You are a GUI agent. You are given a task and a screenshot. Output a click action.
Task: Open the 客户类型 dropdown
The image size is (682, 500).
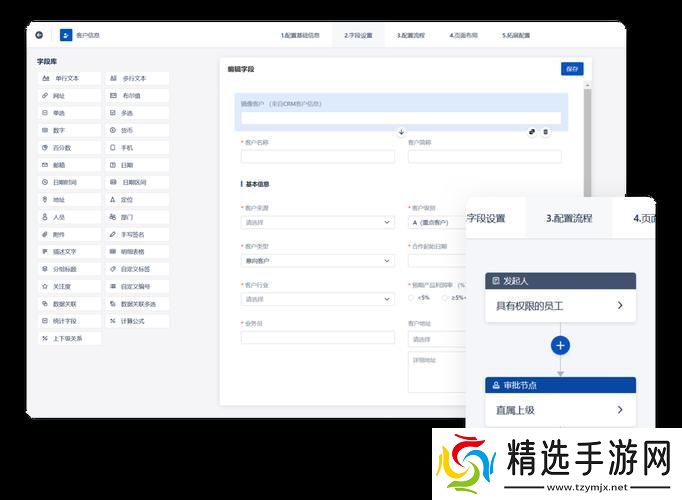click(317, 261)
